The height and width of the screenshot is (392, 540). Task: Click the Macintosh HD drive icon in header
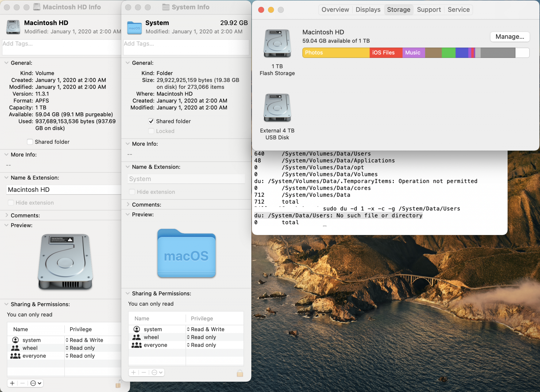tap(13, 27)
